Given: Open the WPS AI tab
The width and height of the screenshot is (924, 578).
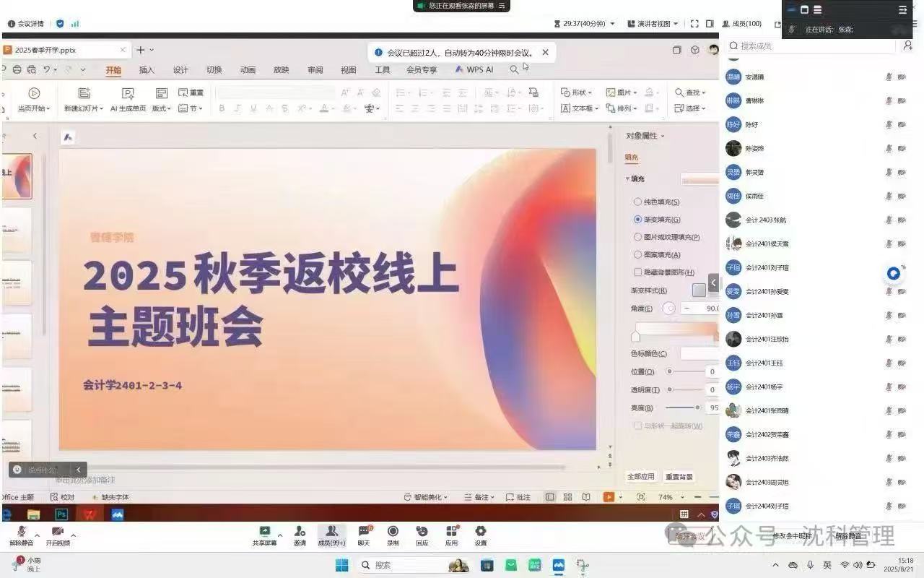Looking at the screenshot, I should click(474, 70).
